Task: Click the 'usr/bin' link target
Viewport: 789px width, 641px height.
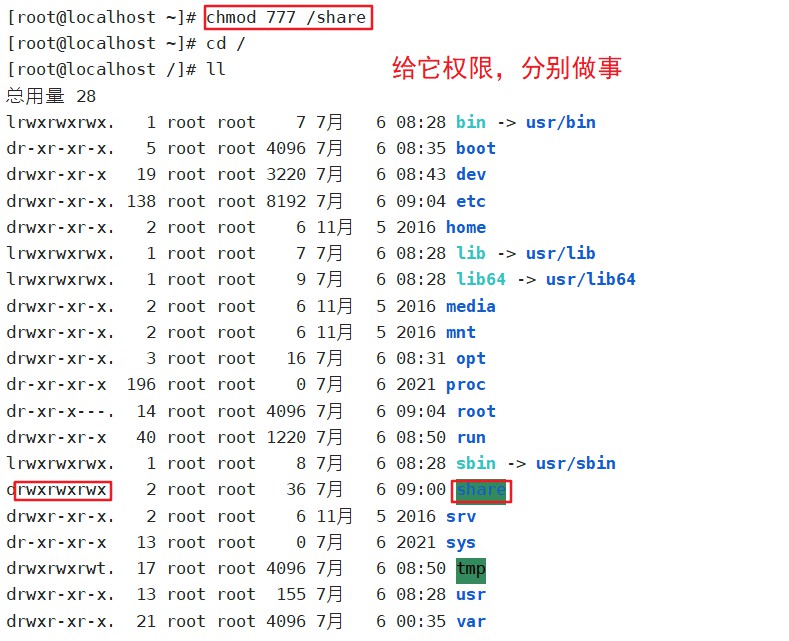Action: 561,122
